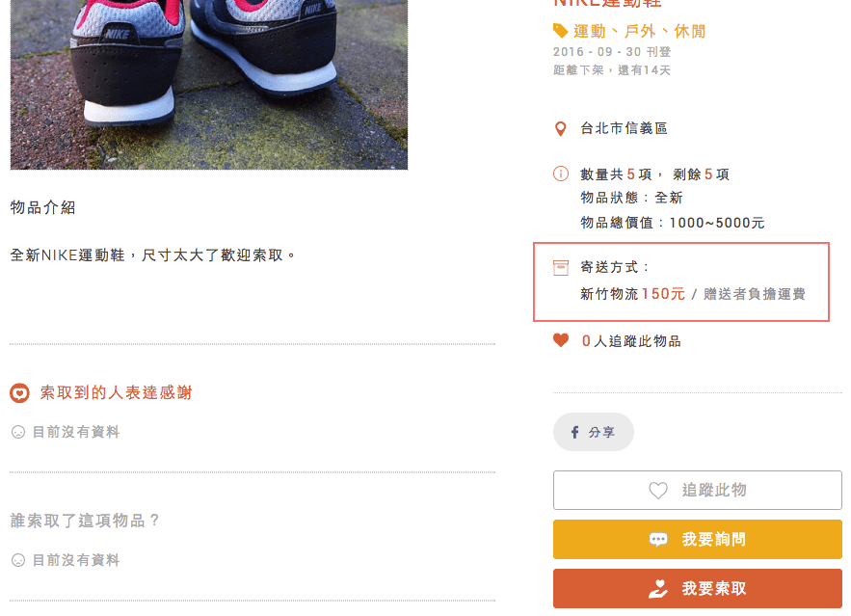This screenshot has height=616, width=851.
Task: Click the 新竹物流 150元 shipping text
Action: pyautogui.click(x=632, y=294)
